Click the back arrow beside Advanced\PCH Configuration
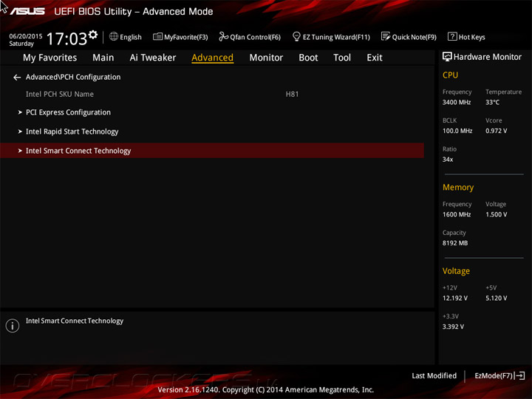532x399 pixels. point(17,78)
